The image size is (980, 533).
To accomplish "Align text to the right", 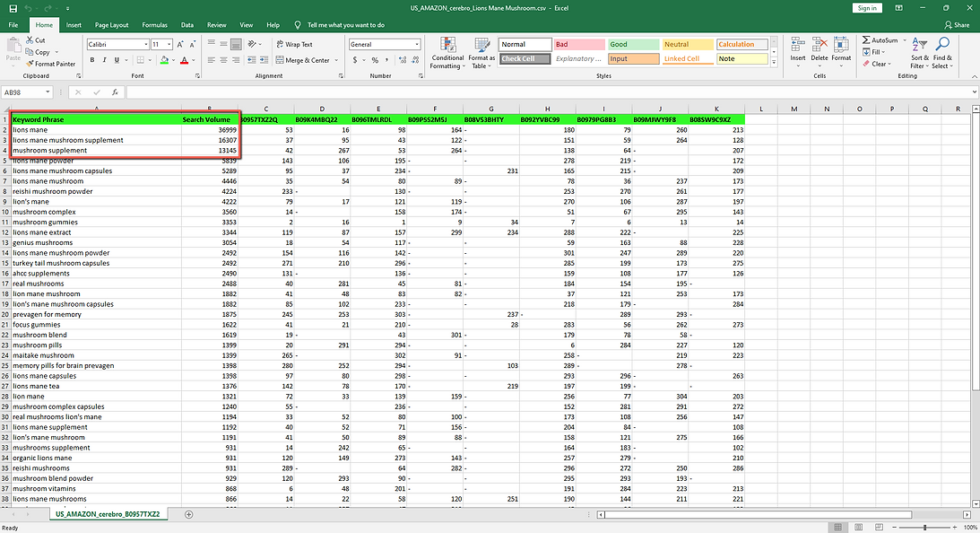I will [236, 60].
